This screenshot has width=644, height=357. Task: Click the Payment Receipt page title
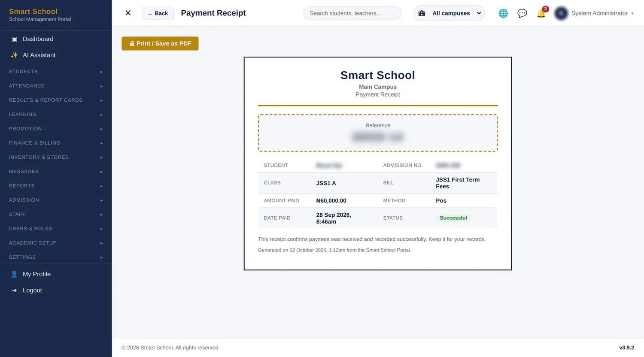[x=213, y=13]
